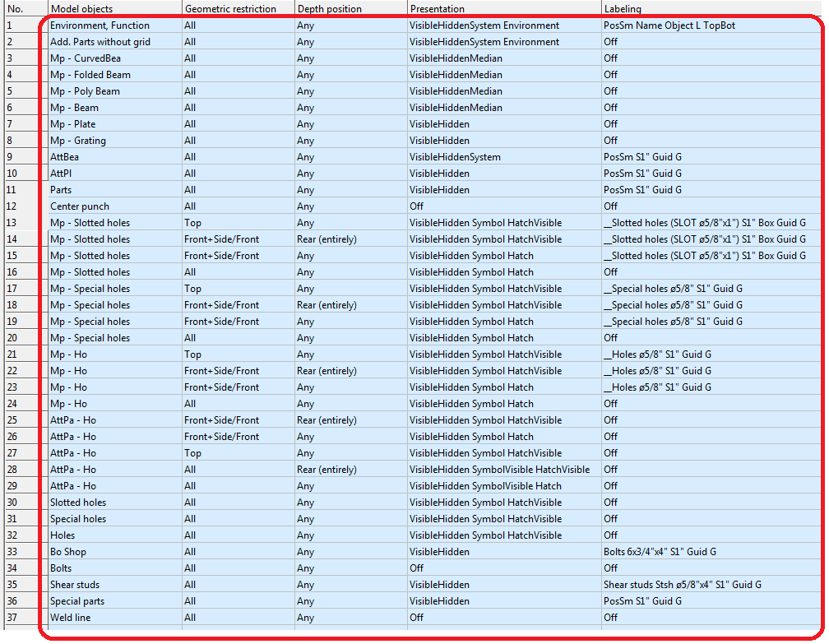
Task: Click the PosSm Name Object L TopBot cell
Action: pyautogui.click(x=713, y=25)
